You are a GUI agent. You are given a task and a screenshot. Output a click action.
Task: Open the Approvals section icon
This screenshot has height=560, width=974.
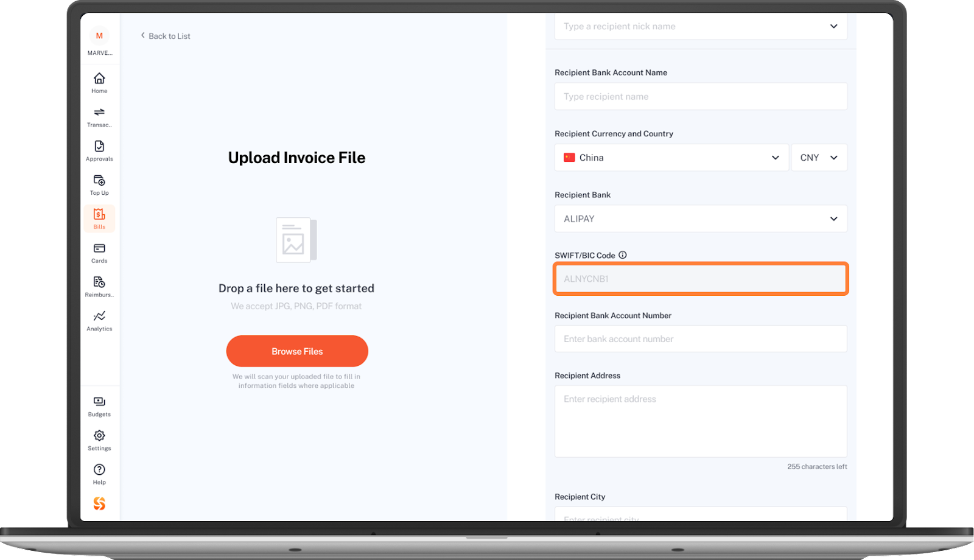click(99, 146)
